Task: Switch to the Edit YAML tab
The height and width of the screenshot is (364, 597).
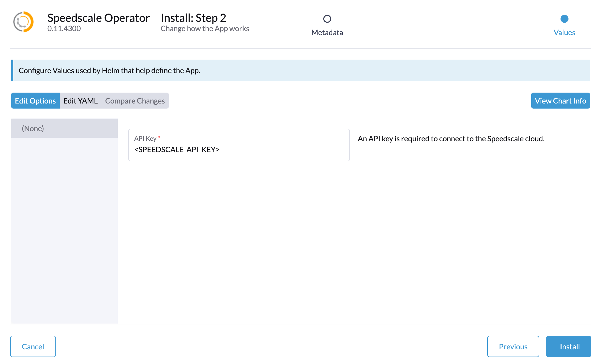Action: [x=80, y=101]
